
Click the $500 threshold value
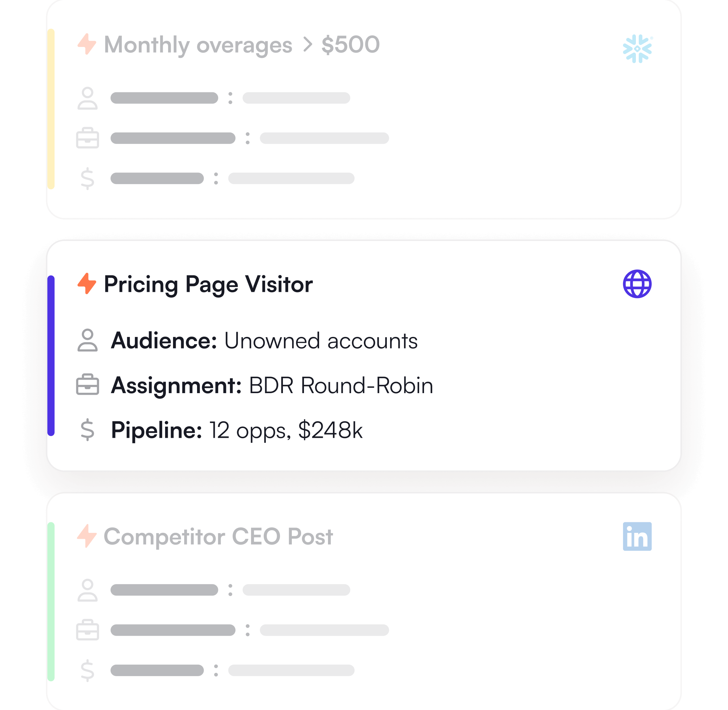point(350,45)
